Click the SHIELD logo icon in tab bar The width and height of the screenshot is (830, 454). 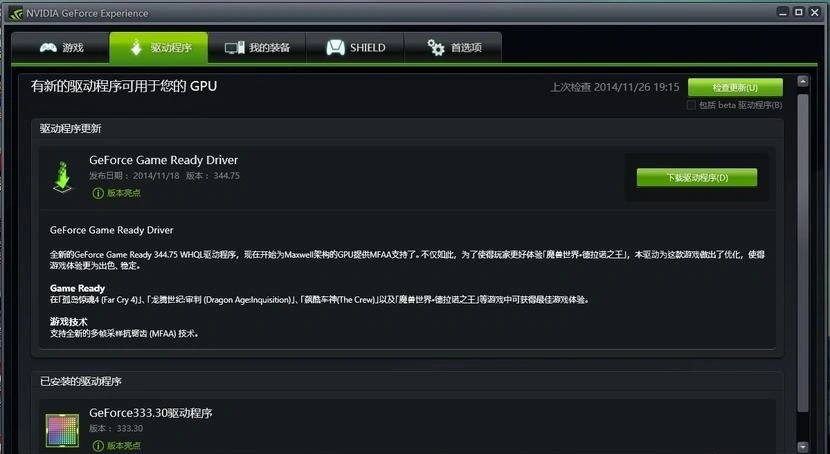point(334,48)
